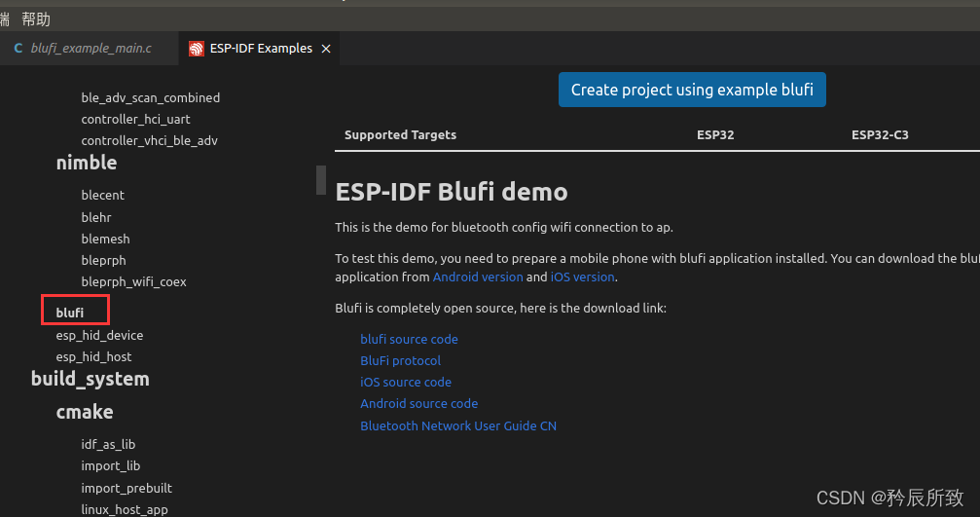980x517 pixels.
Task: Open BluFi protocol link
Action: coord(400,360)
